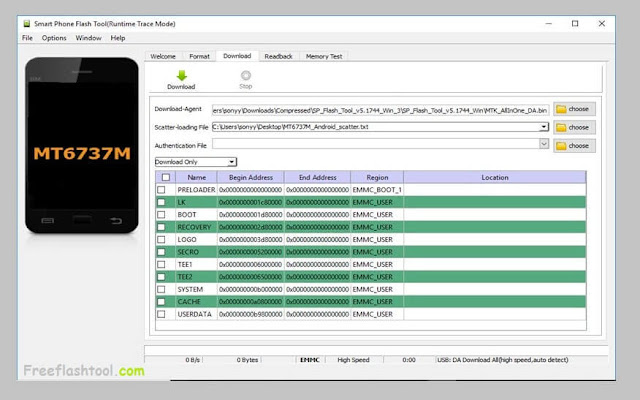640x400 pixels.
Task: Click choose folder for Scatter-loading File
Action: tap(574, 127)
